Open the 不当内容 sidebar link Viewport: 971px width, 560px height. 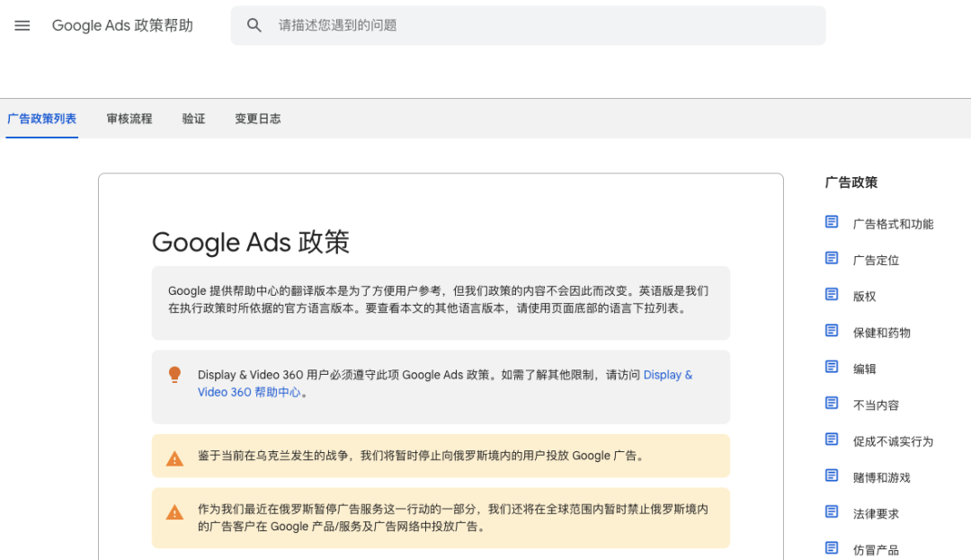[876, 405]
